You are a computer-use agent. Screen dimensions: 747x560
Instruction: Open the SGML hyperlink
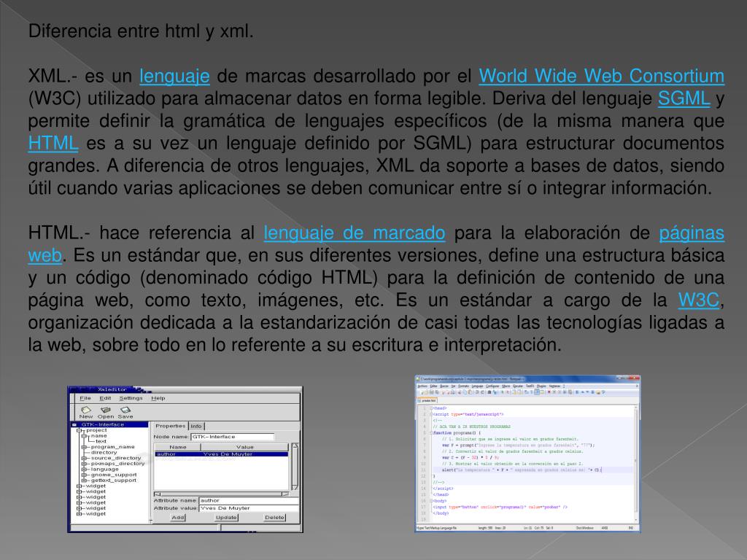pyautogui.click(x=684, y=98)
